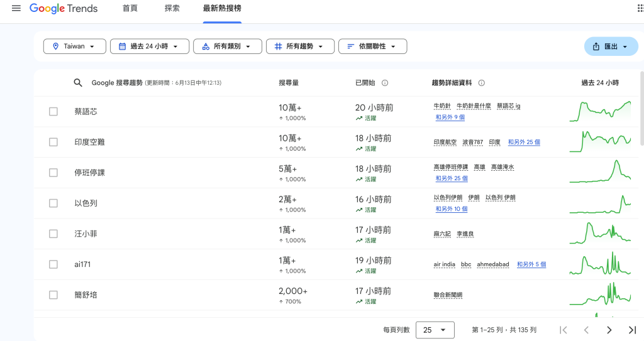
Task: Jump to the last page
Action: coord(633,330)
